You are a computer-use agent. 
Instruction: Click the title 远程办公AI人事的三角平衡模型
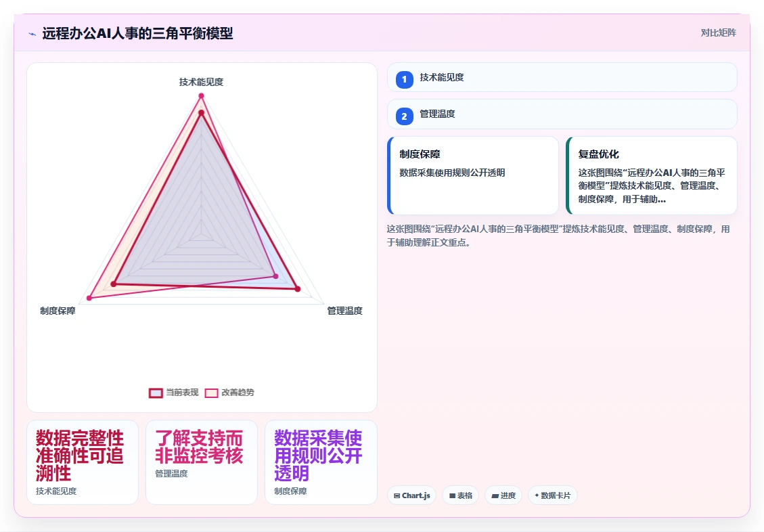click(x=137, y=34)
